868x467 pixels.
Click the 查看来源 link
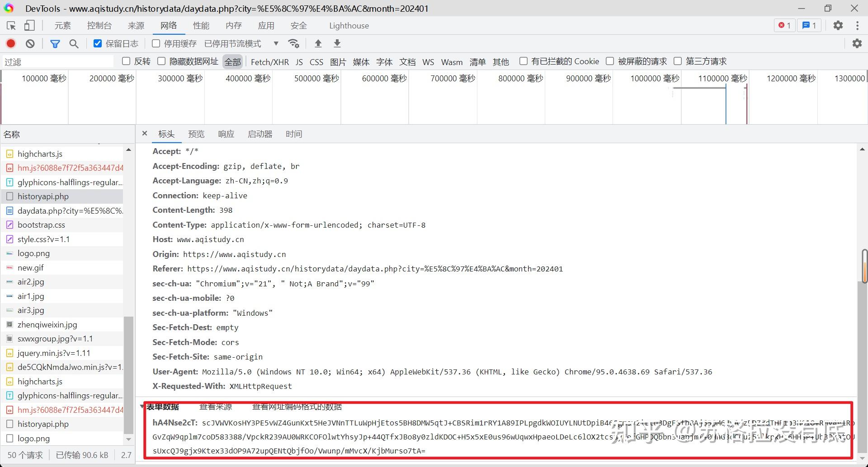(216, 406)
